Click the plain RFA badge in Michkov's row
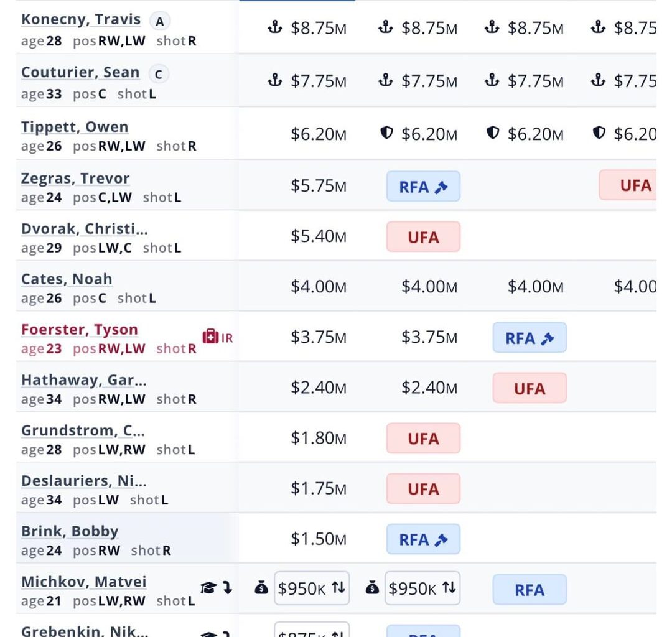This screenshot has height=637, width=672. point(530,590)
